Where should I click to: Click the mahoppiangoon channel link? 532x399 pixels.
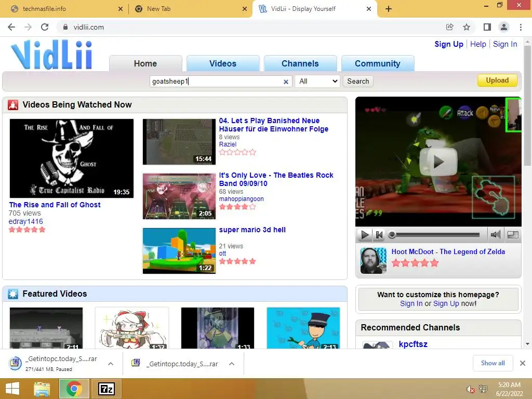[x=241, y=199]
